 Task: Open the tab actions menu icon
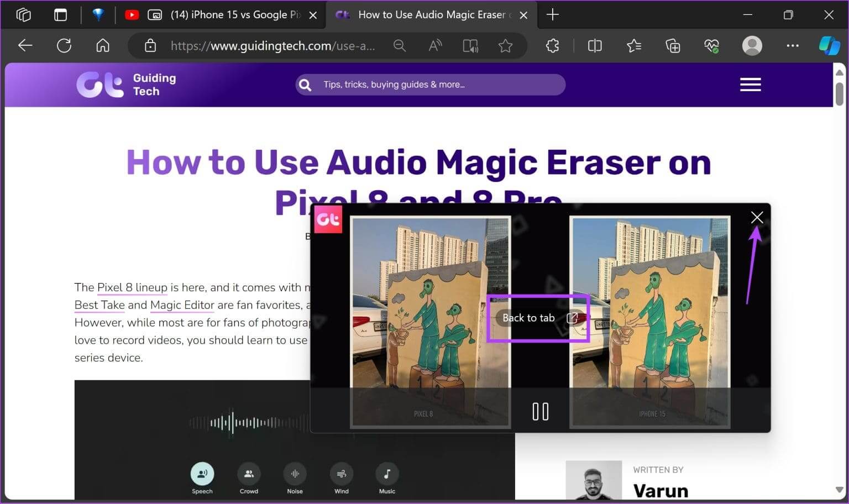(x=60, y=15)
